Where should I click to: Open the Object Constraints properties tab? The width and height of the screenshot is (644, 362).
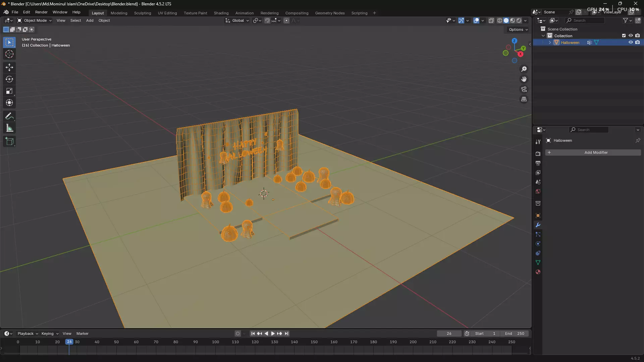(x=538, y=253)
